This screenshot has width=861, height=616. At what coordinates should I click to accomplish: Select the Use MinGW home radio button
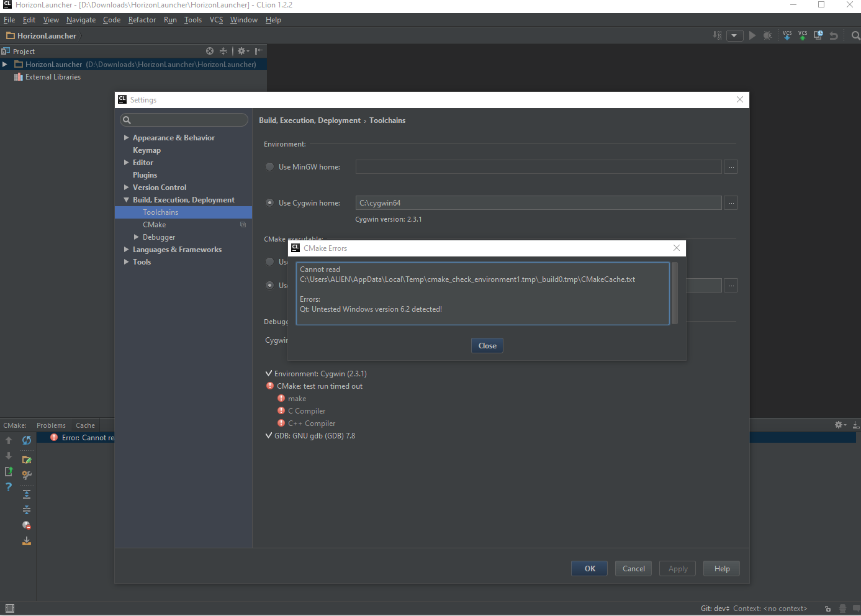tap(269, 166)
